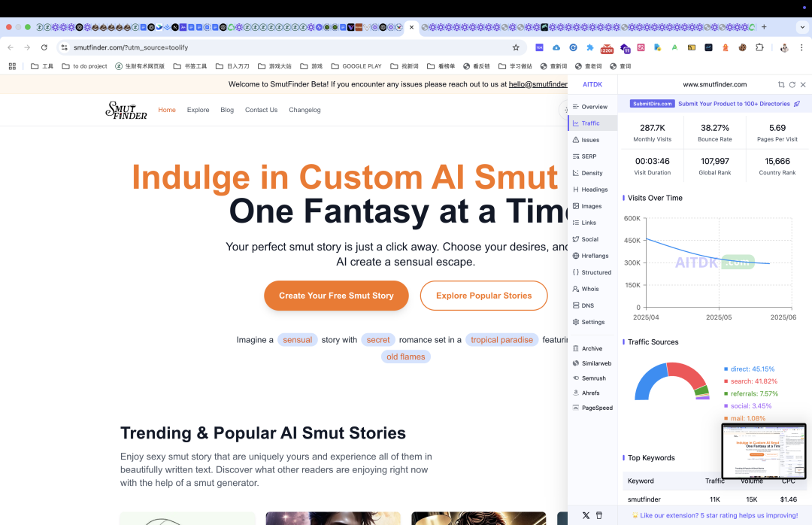
Task: Click the old flames tag
Action: (405, 357)
